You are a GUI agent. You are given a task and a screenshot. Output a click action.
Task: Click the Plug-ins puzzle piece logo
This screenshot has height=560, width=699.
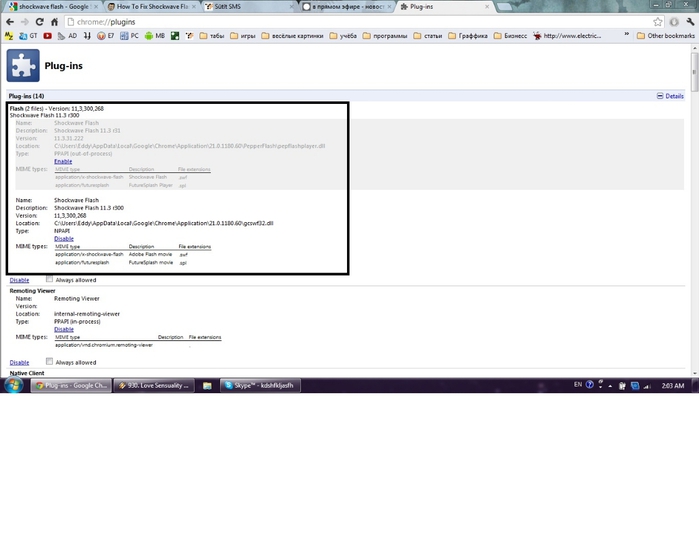23,66
